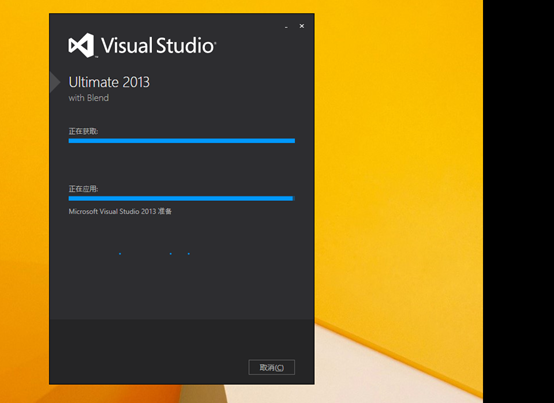Minimize the Visual Studio installer window
The image size is (554, 403).
point(286,26)
